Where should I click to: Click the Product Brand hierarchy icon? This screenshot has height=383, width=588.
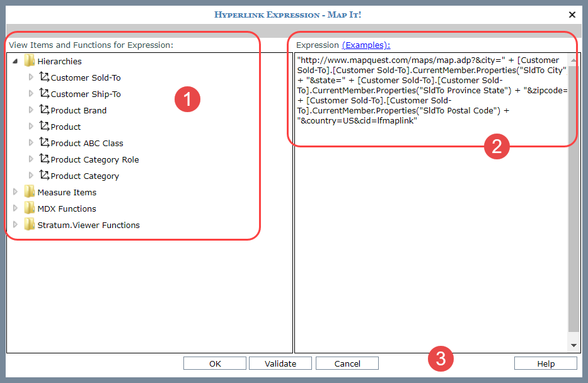(44, 110)
